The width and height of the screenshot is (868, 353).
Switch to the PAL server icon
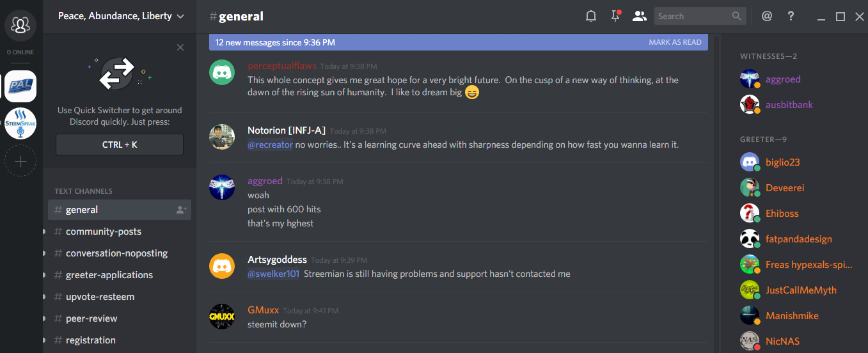pyautogui.click(x=20, y=86)
